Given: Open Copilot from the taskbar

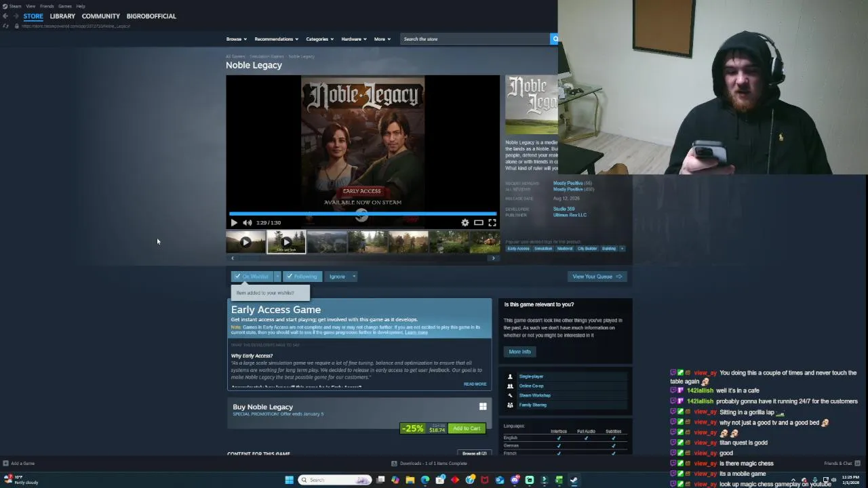Looking at the screenshot, I should click(x=395, y=480).
